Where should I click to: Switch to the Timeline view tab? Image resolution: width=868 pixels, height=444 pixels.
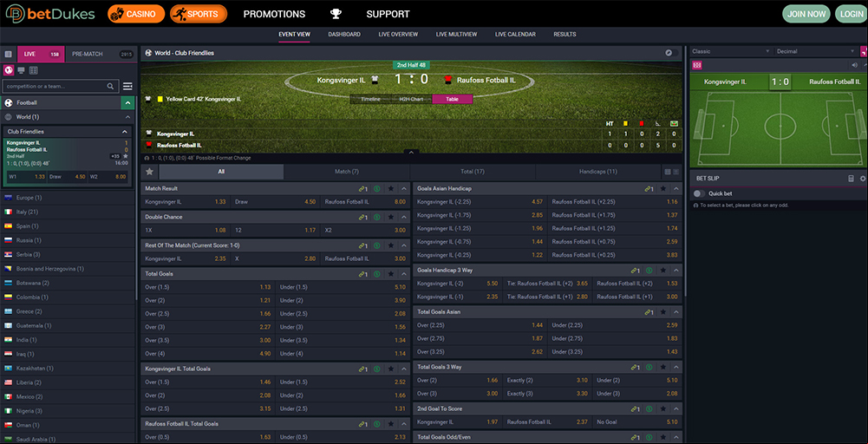pos(370,99)
